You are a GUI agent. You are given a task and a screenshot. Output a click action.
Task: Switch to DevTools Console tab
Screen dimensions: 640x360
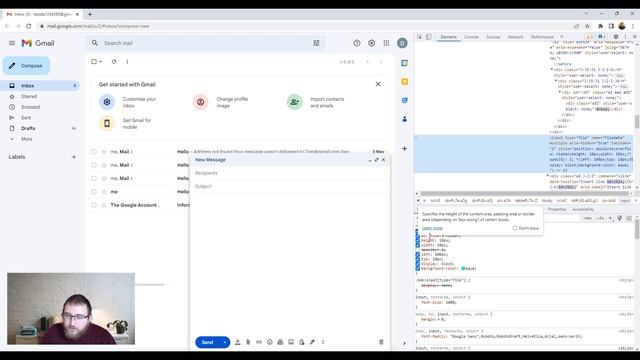point(471,37)
